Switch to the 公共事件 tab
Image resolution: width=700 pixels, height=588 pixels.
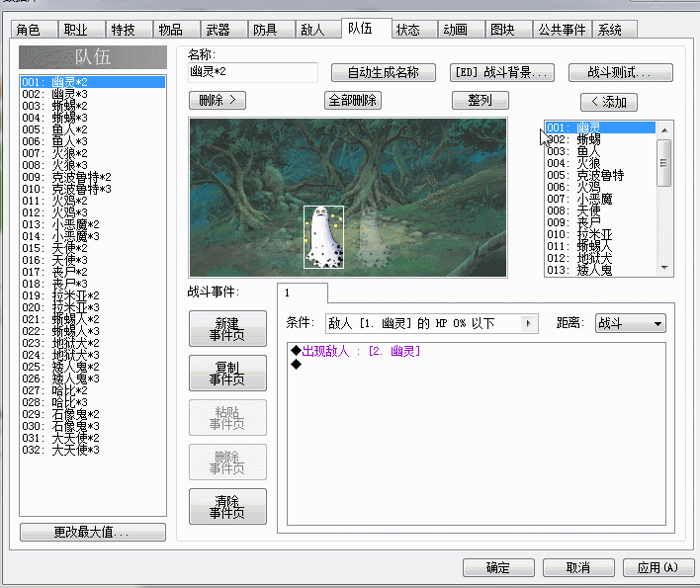(x=562, y=30)
